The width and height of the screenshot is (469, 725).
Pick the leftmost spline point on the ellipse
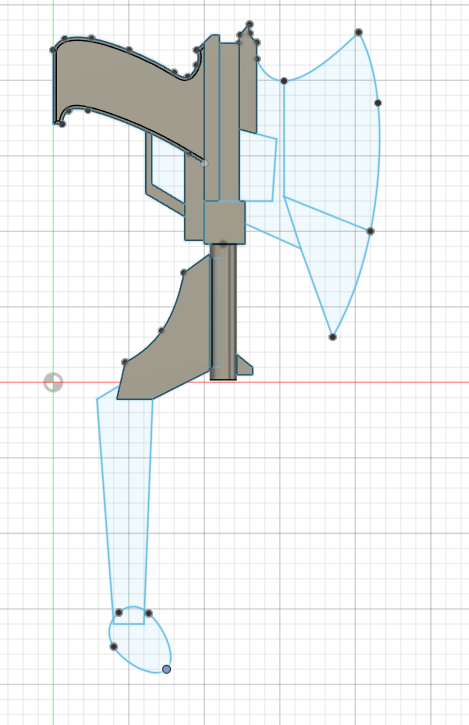(x=114, y=646)
